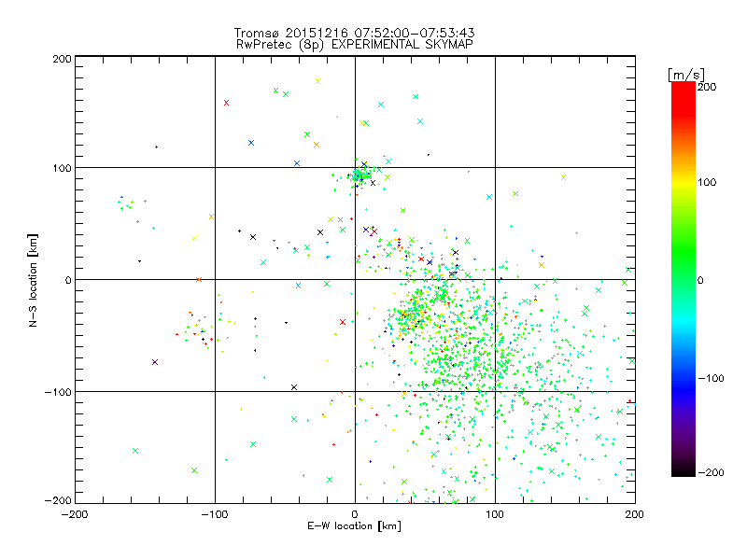Click y-axis tick label '-200' at bottom
747x560 pixels.
[x=59, y=500]
